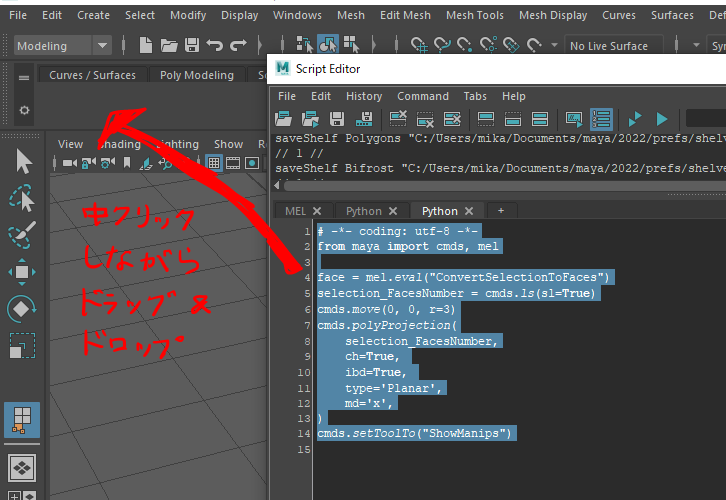Toggle the viewport Grid display icon
Image resolution: width=726 pixels, height=500 pixels.
[213, 163]
